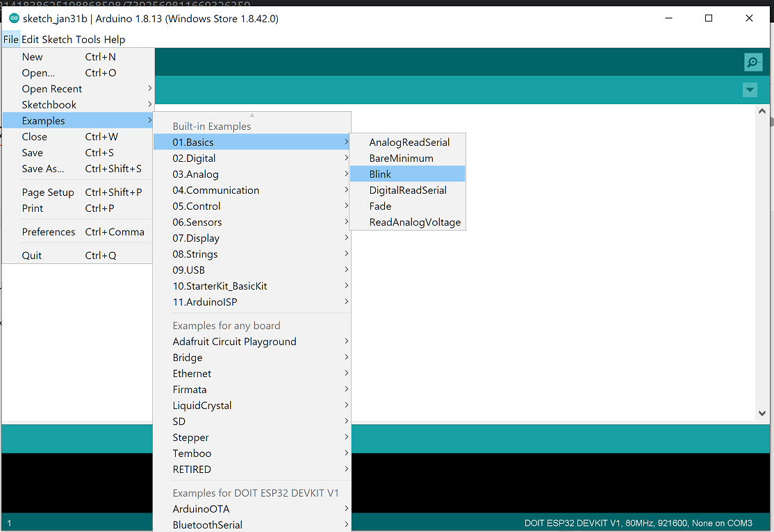
Task: Expand the Firmata examples submenu
Action: (252, 390)
